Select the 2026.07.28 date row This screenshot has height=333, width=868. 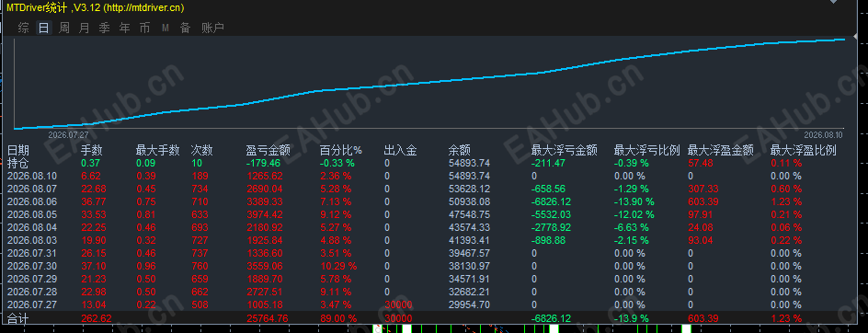click(x=32, y=292)
